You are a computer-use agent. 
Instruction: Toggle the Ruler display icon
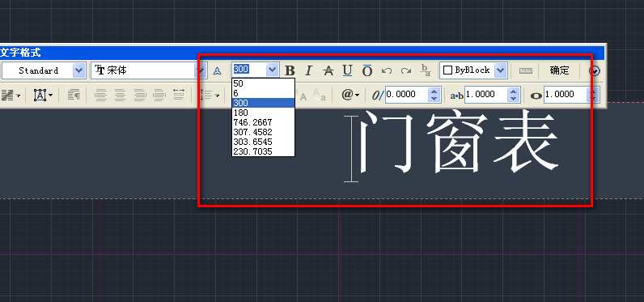(526, 70)
